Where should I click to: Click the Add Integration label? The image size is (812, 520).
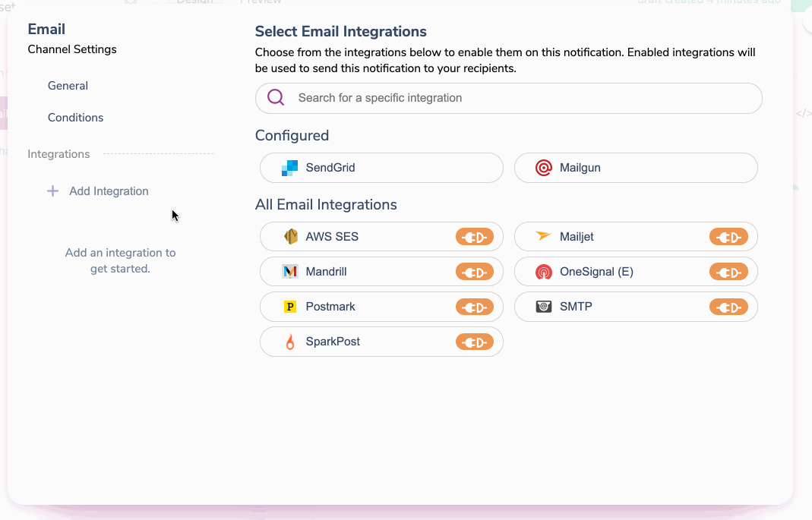109,191
